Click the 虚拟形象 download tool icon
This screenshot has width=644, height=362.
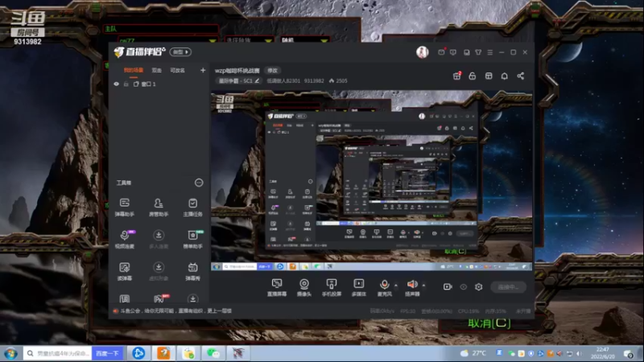point(158,271)
